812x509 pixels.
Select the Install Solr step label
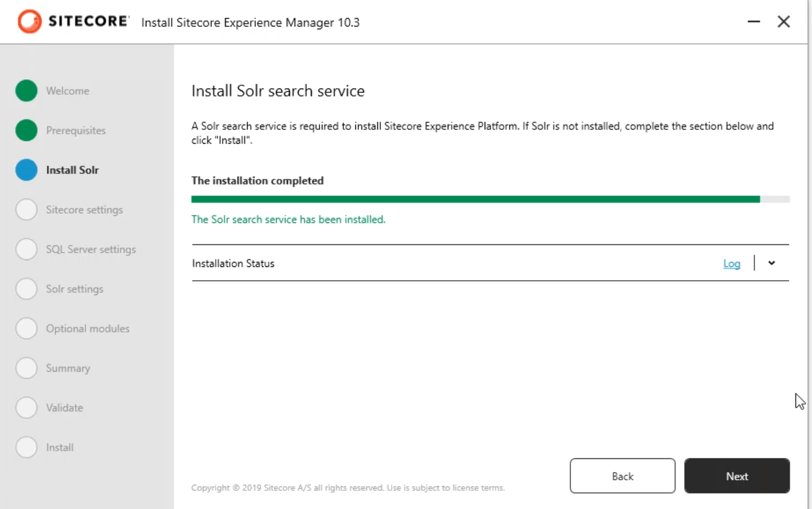pos(72,170)
